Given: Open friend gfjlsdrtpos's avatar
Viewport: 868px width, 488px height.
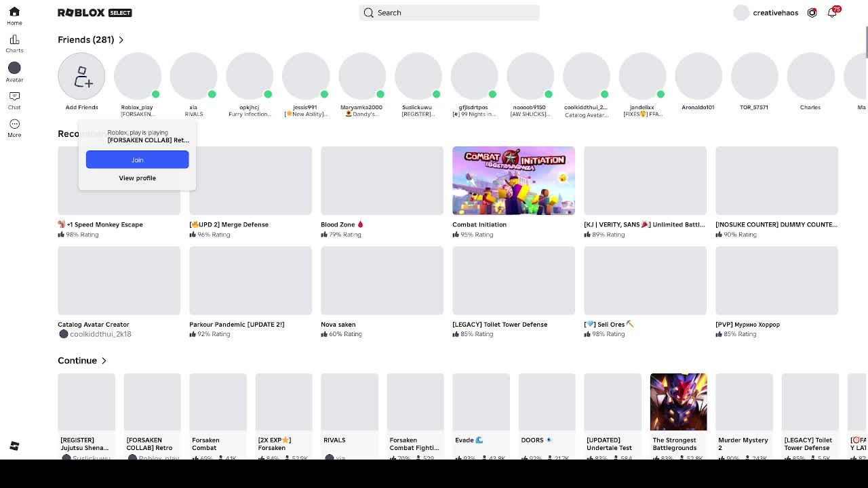Looking at the screenshot, I should 474,76.
